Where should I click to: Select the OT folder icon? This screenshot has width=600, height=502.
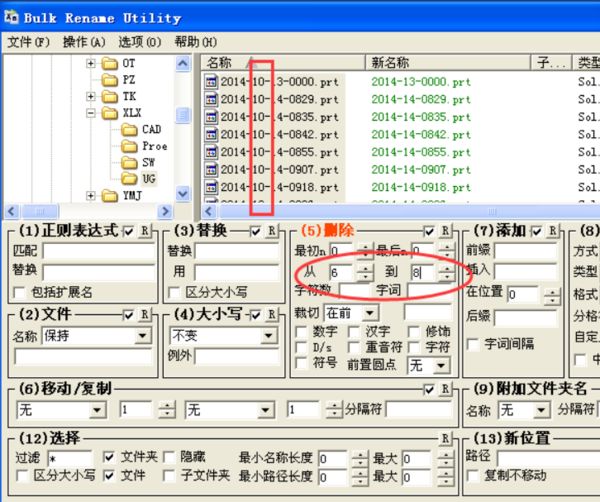pyautogui.click(x=109, y=63)
